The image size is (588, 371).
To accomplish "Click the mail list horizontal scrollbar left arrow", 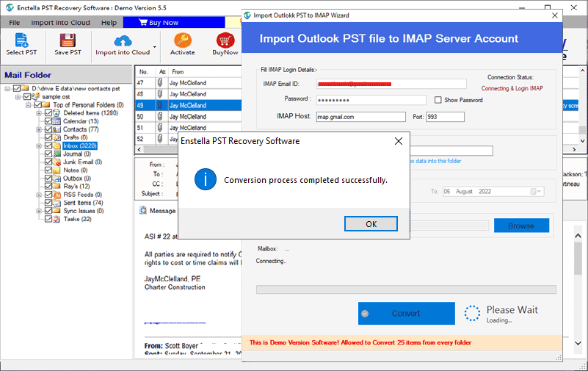I will click(139, 149).
